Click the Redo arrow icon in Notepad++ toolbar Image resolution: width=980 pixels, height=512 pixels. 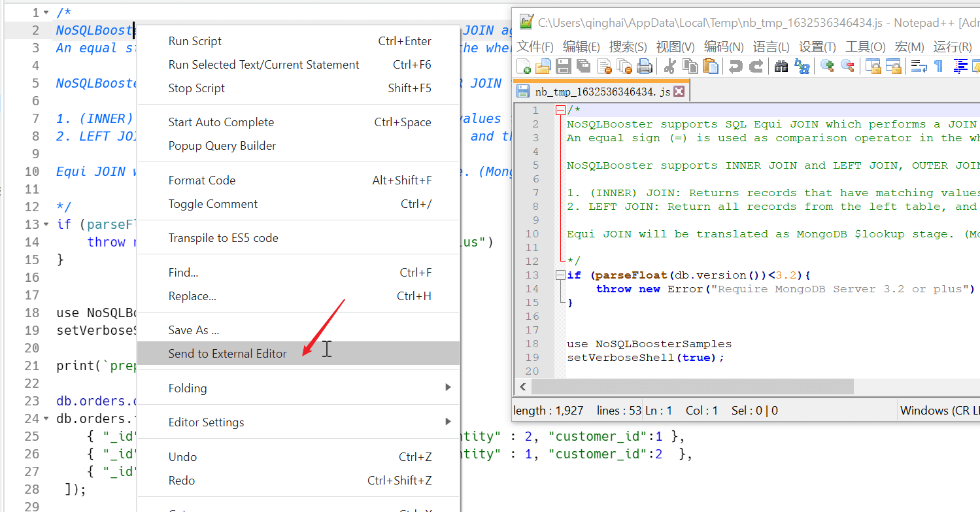click(x=756, y=66)
